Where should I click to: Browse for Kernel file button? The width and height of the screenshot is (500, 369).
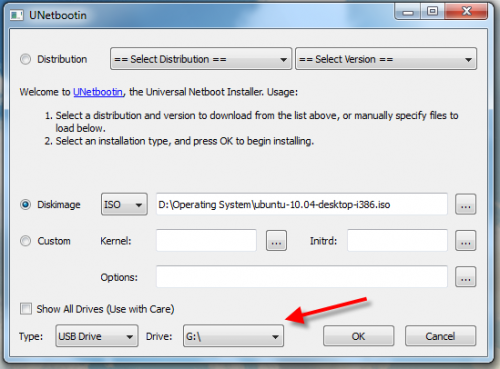click(276, 241)
